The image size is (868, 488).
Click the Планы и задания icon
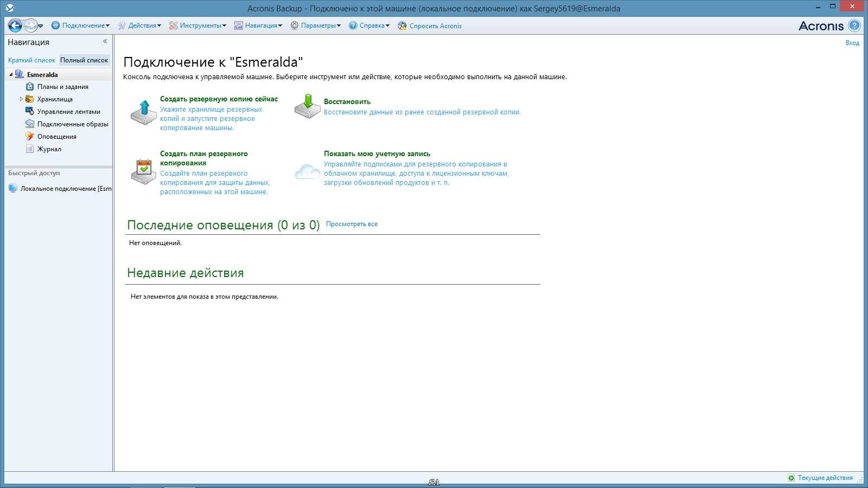click(x=30, y=87)
